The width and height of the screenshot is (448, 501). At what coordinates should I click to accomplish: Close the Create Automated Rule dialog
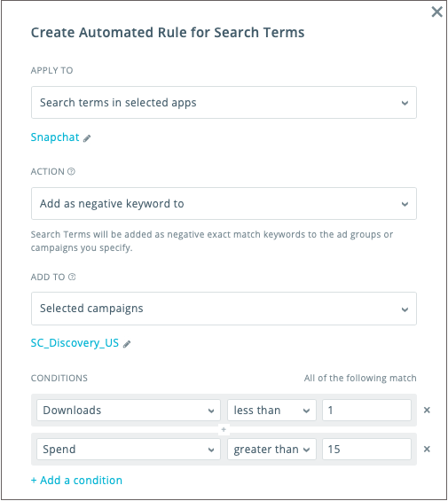(x=436, y=12)
